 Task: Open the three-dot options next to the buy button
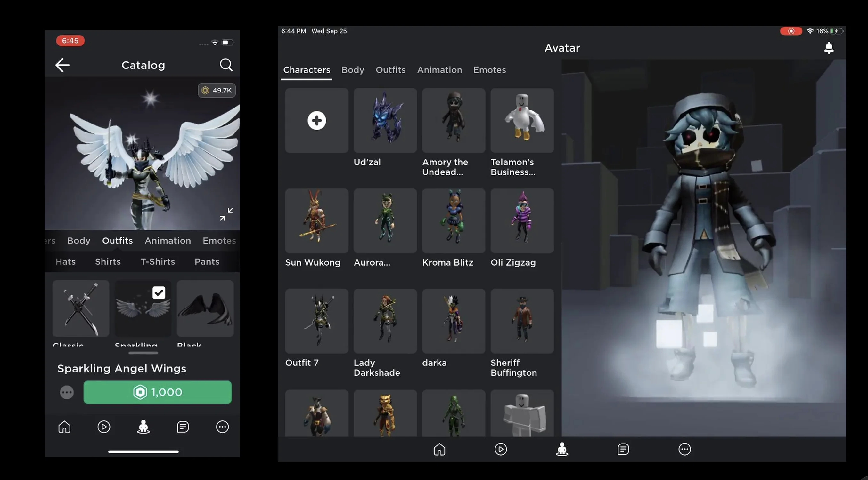[67, 392]
